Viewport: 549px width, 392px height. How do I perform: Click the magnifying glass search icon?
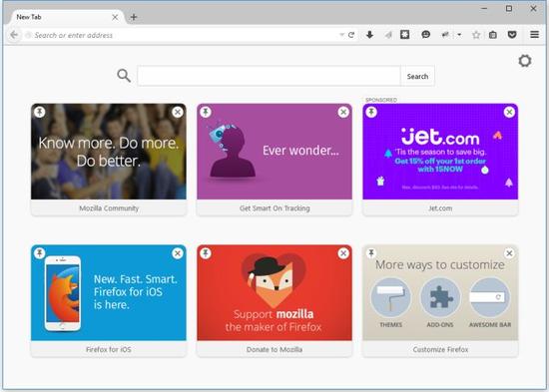click(x=124, y=75)
